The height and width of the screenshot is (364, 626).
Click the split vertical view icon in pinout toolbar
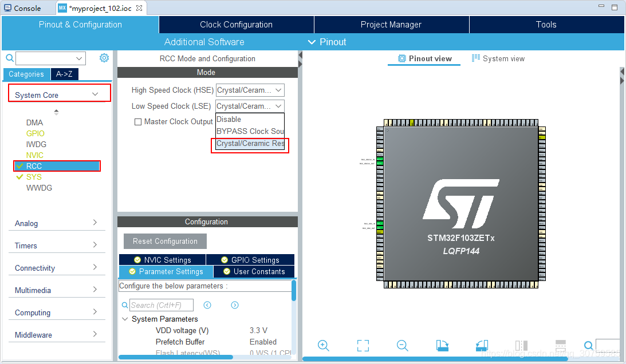click(x=521, y=345)
